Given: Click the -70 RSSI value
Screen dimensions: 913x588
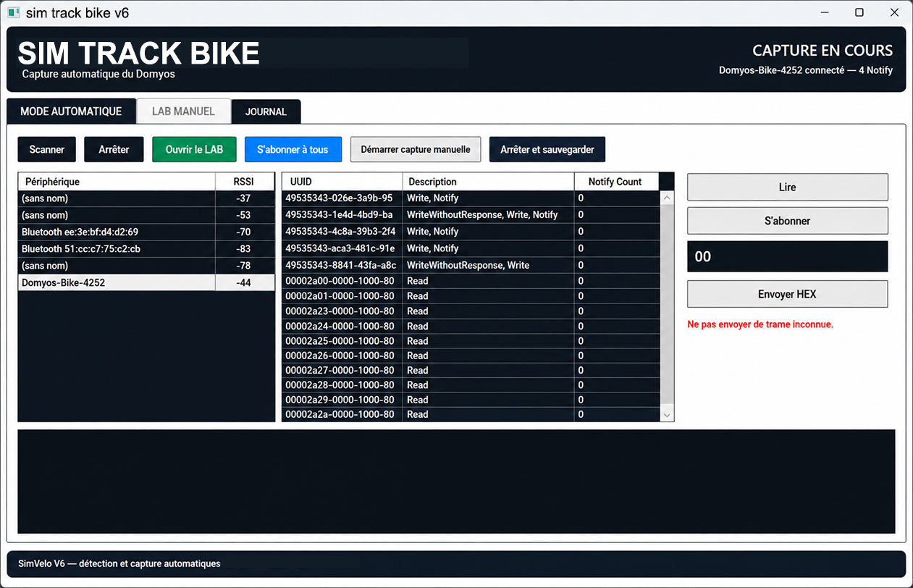Looking at the screenshot, I should (x=244, y=232).
